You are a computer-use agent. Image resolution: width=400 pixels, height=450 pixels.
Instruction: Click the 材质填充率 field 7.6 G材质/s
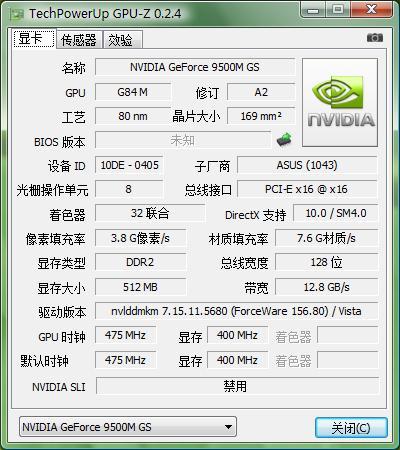point(327,238)
